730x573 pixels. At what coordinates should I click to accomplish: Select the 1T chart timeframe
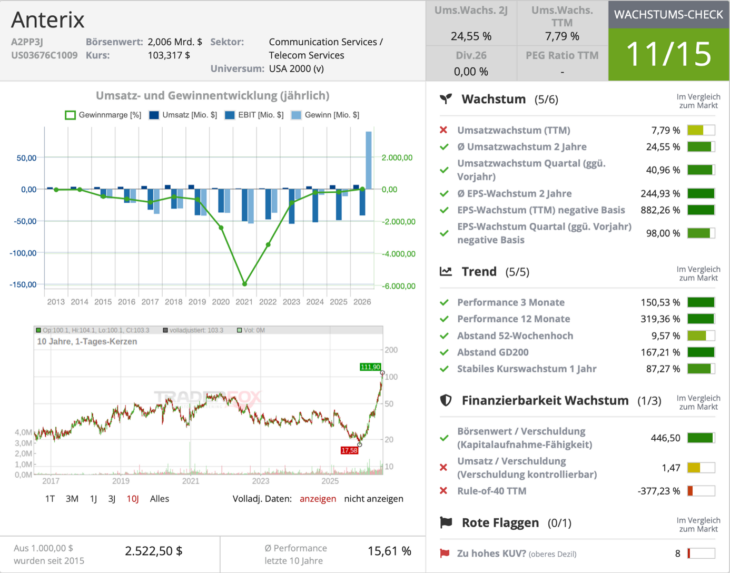(x=50, y=499)
